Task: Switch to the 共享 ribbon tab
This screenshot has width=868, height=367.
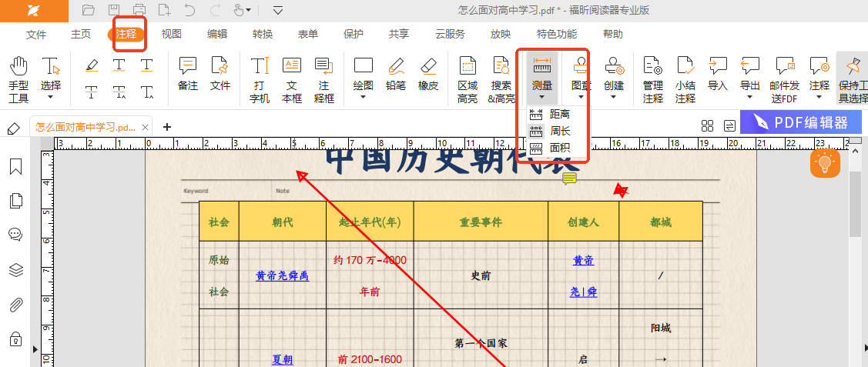Action: (x=399, y=35)
